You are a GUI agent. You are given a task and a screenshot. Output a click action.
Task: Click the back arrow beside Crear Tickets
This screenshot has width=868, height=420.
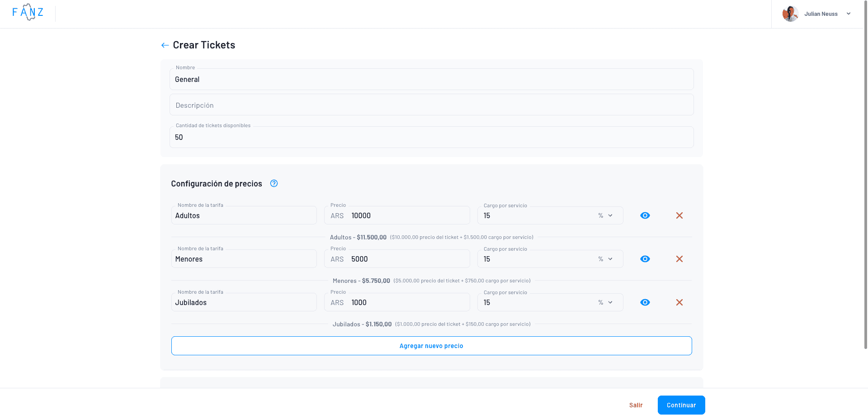165,45
